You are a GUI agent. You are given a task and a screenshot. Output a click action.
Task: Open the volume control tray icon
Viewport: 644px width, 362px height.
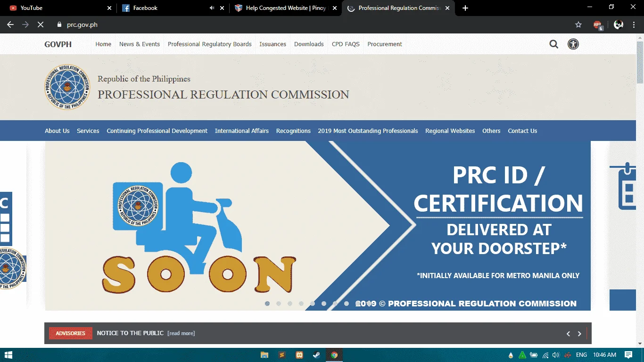coord(556,355)
